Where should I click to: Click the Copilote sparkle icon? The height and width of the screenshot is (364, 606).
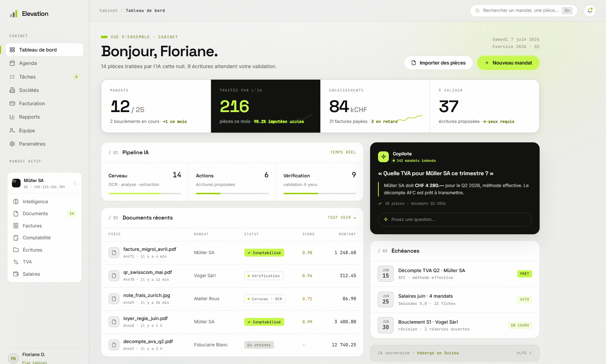coord(383,157)
